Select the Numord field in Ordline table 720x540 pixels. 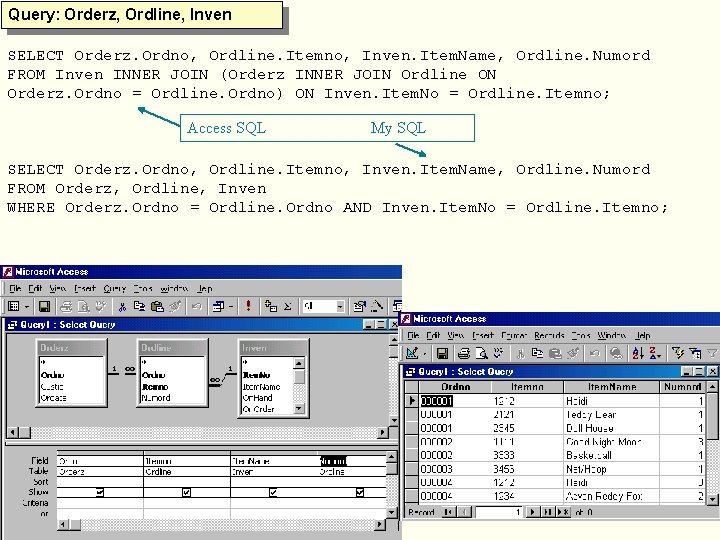click(156, 398)
